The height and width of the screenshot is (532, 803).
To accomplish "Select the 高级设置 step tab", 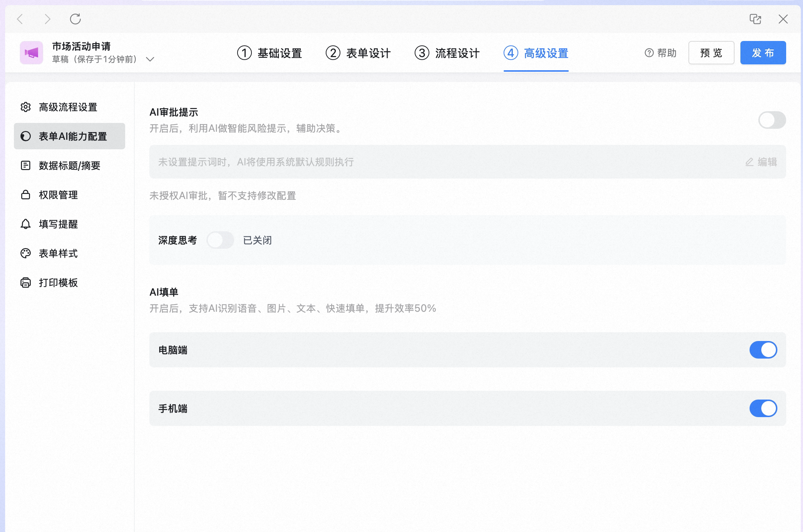I will [x=536, y=53].
